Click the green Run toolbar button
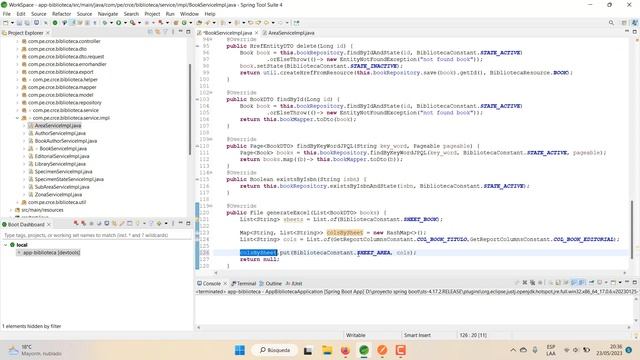 (x=118, y=23)
